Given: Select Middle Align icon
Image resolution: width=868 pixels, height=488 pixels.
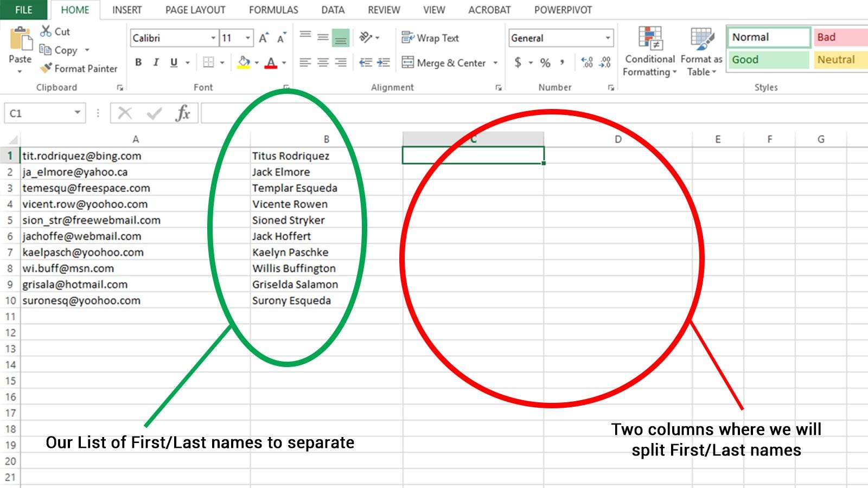Looking at the screenshot, I should tap(323, 37).
